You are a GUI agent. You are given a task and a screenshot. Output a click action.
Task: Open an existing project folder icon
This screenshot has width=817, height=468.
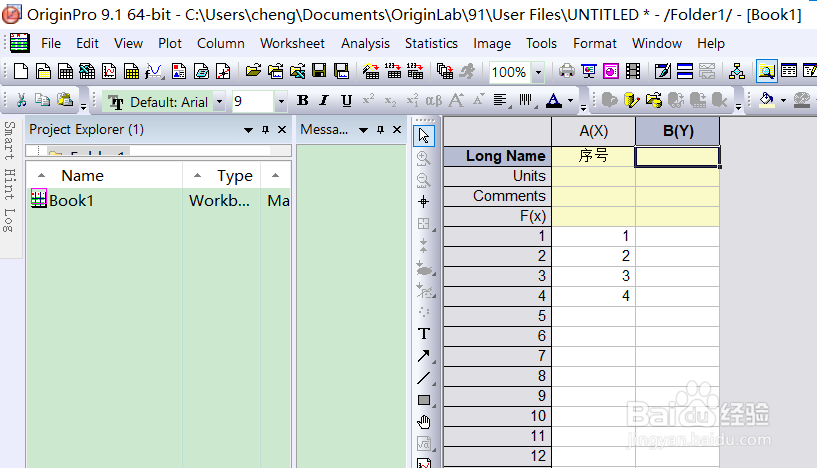253,71
